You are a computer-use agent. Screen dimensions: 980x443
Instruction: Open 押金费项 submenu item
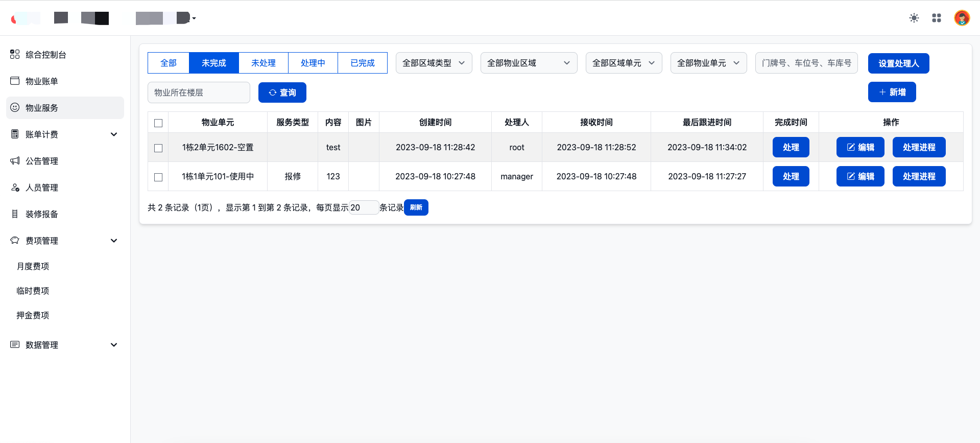[33, 315]
